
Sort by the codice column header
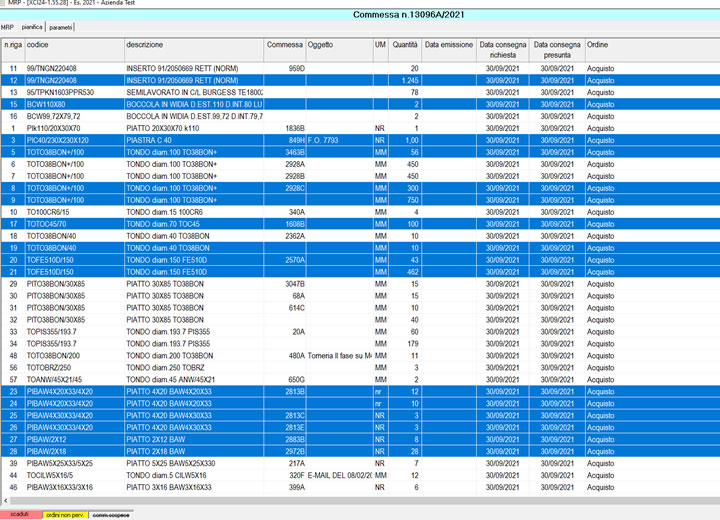tap(74, 50)
